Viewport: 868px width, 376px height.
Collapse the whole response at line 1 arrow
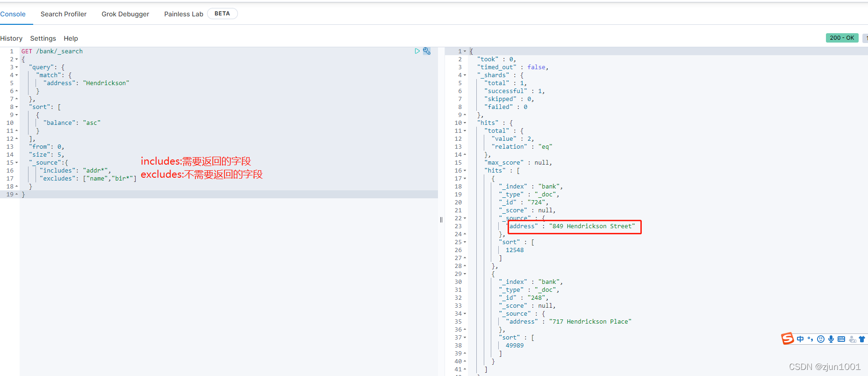[465, 51]
